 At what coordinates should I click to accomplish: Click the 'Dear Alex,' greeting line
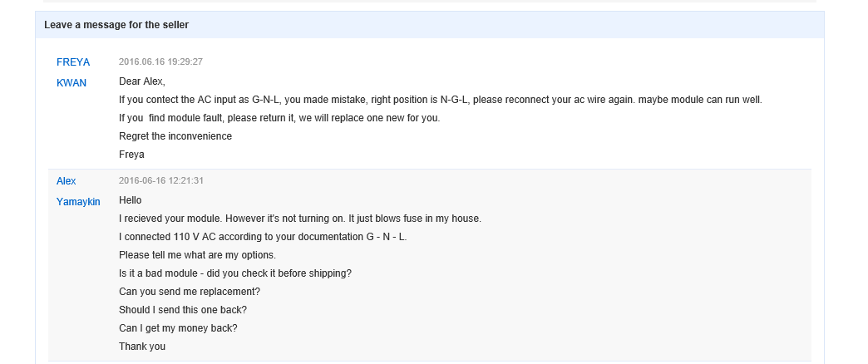tap(142, 81)
